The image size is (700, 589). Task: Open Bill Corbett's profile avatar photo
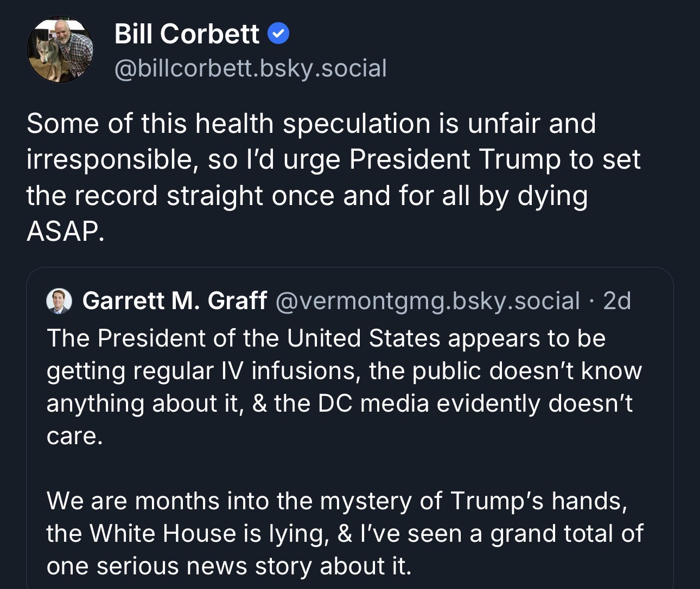click(x=60, y=49)
